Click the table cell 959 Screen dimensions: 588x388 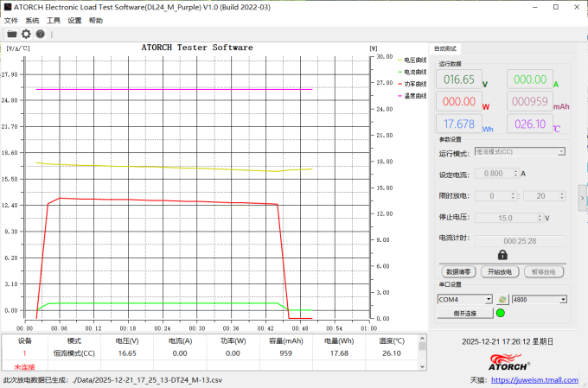click(x=285, y=353)
